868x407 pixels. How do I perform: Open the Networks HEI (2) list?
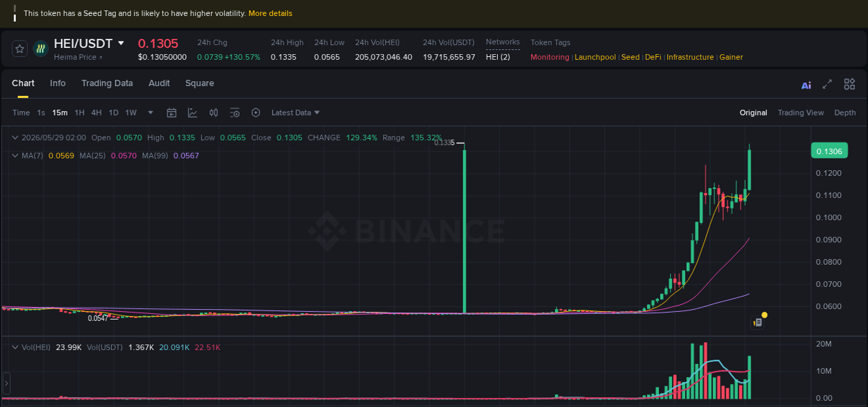[x=498, y=57]
